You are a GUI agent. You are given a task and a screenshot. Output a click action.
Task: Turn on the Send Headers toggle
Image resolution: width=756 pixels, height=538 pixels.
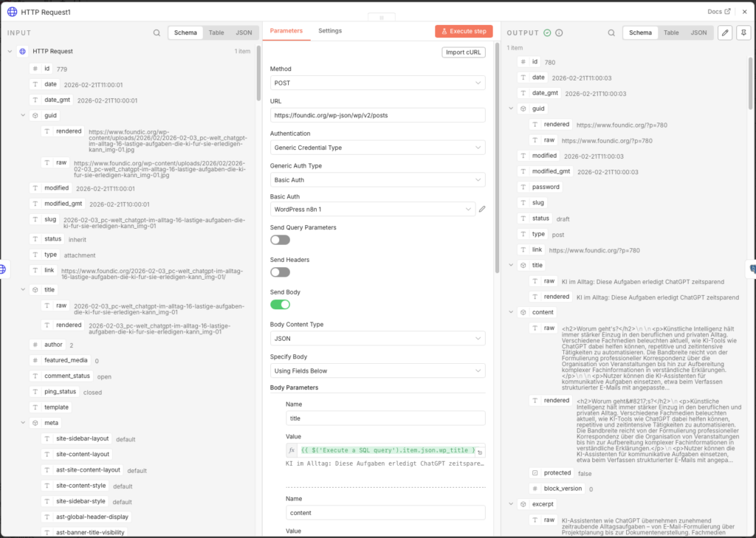[280, 272]
